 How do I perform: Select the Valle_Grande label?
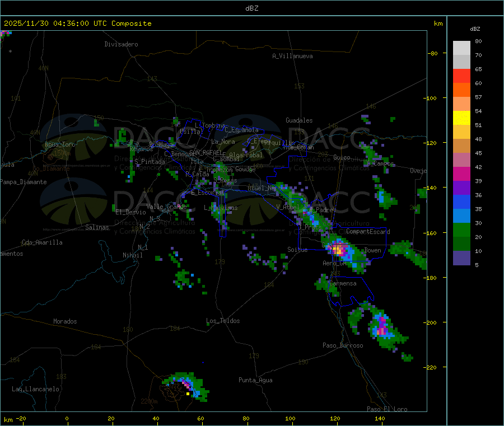(166, 207)
